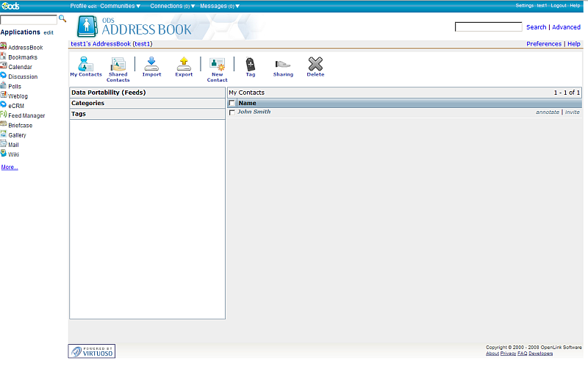Expand the Messages dropdown menu
The image size is (588, 366).
pyautogui.click(x=220, y=6)
